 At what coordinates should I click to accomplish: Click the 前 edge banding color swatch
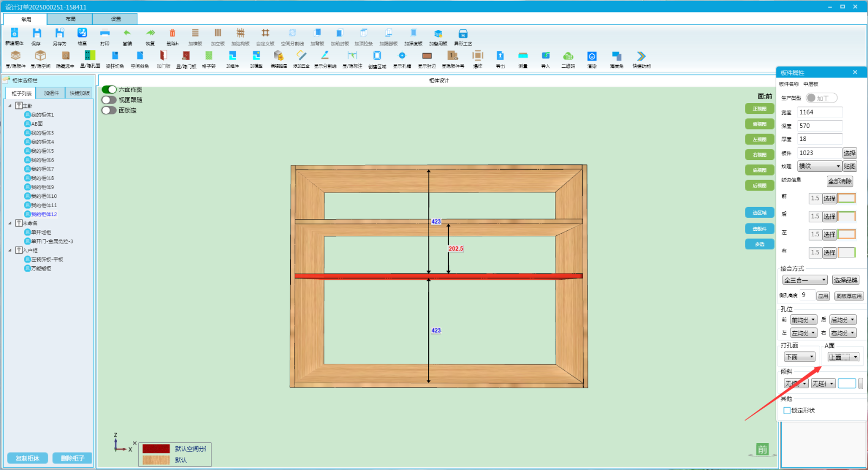click(x=847, y=198)
